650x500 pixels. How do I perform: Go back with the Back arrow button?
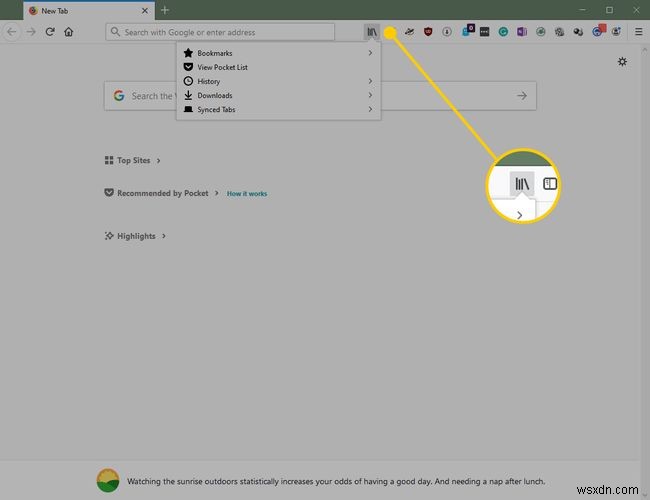12,32
